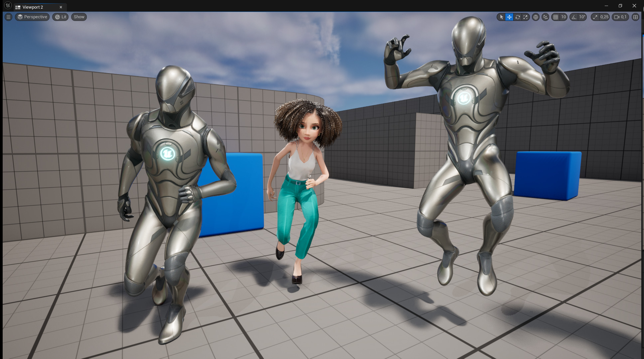This screenshot has width=644, height=359.
Task: Toggle grid snapping on or off
Action: click(556, 17)
